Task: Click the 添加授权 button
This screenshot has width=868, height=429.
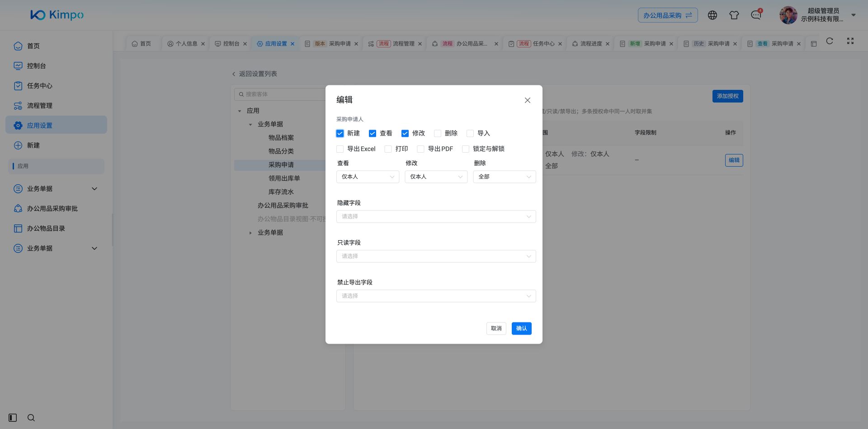Action: pos(728,96)
